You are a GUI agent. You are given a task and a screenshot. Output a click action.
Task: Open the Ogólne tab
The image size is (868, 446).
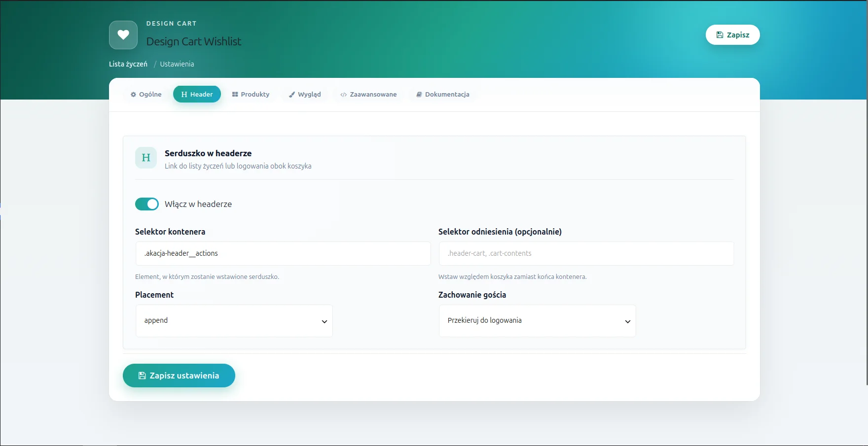(x=146, y=94)
